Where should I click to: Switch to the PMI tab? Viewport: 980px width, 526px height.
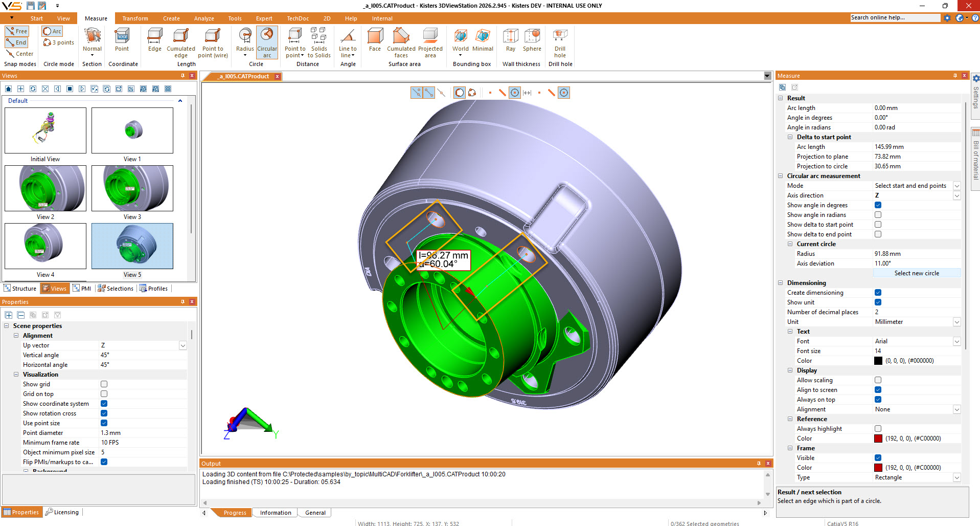tap(82, 289)
